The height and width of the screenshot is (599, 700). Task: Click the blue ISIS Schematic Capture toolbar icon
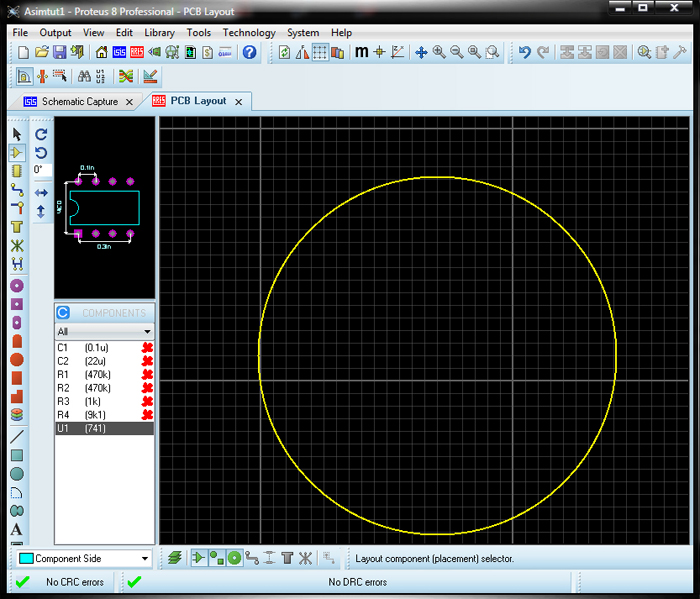pyautogui.click(x=119, y=53)
